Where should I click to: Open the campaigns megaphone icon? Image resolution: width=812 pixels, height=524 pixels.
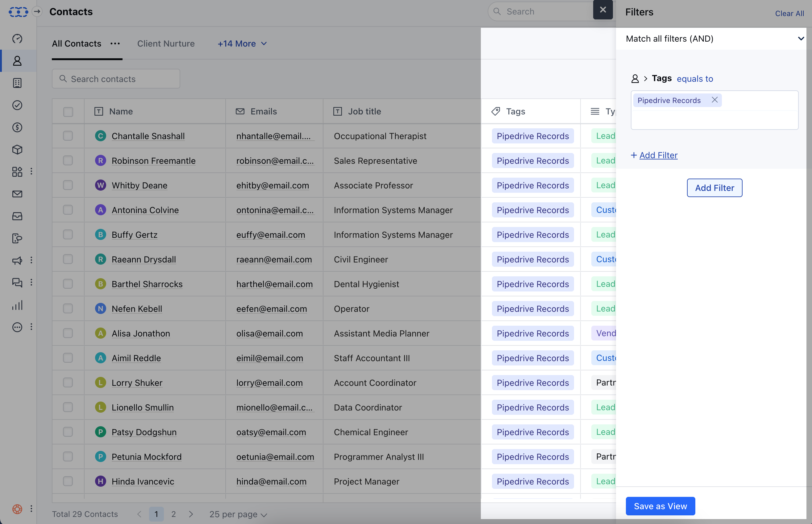(17, 260)
